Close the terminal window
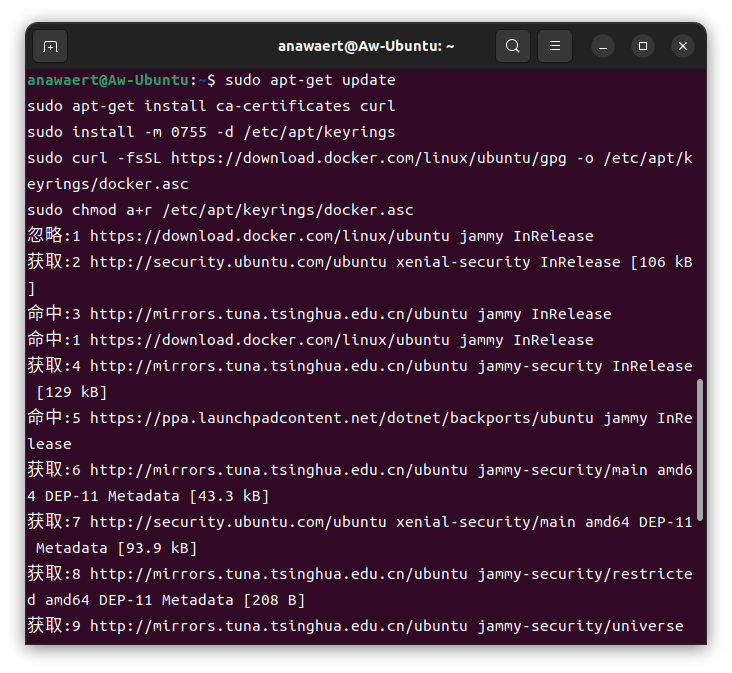The image size is (732, 673). tap(683, 46)
